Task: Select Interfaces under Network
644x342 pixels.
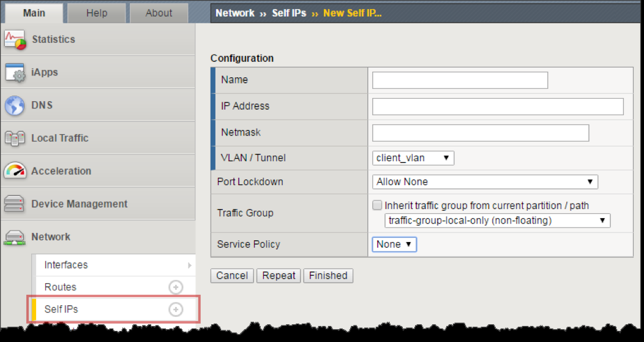Action: point(115,265)
